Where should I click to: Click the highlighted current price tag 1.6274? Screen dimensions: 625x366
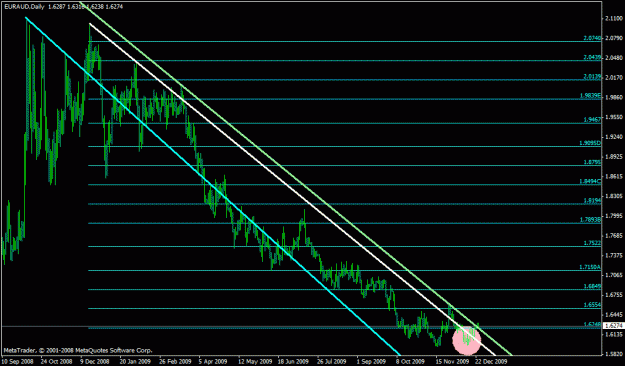click(614, 326)
